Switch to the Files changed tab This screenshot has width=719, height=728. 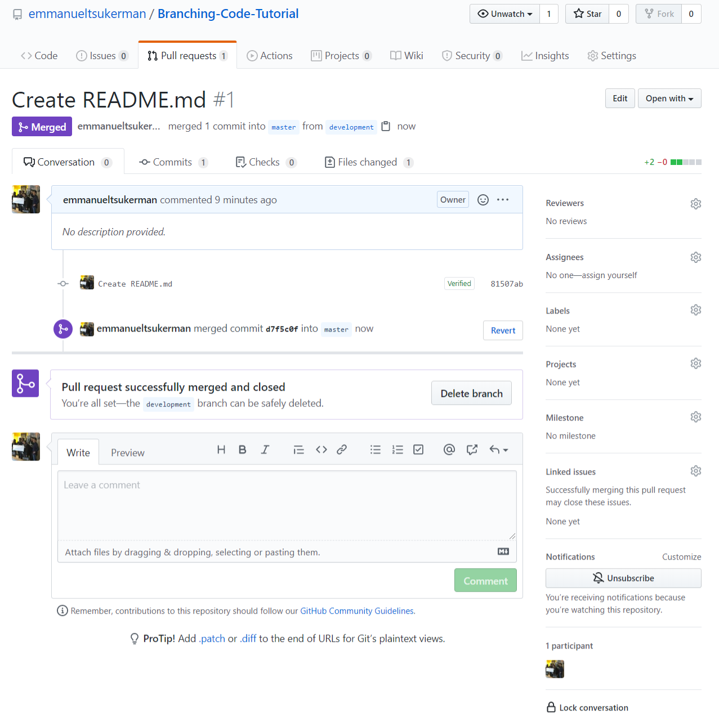tap(369, 162)
